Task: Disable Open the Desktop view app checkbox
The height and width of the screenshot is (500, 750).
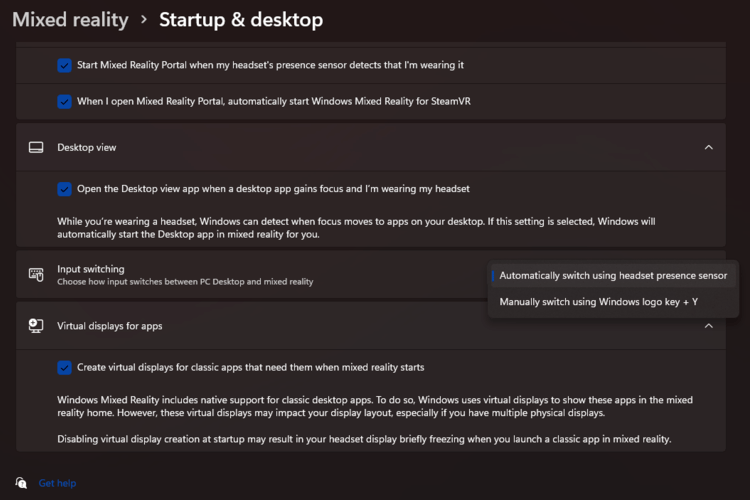Action: pos(65,188)
